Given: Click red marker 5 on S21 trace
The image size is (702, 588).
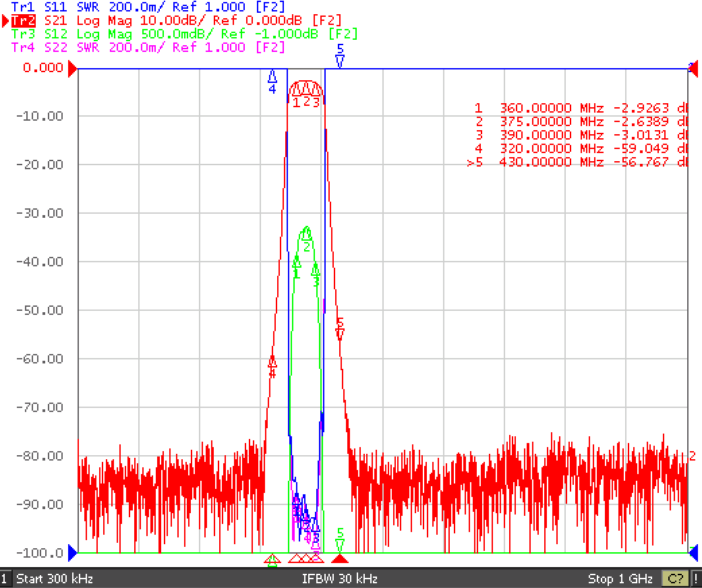Looking at the screenshot, I should coord(340,328).
